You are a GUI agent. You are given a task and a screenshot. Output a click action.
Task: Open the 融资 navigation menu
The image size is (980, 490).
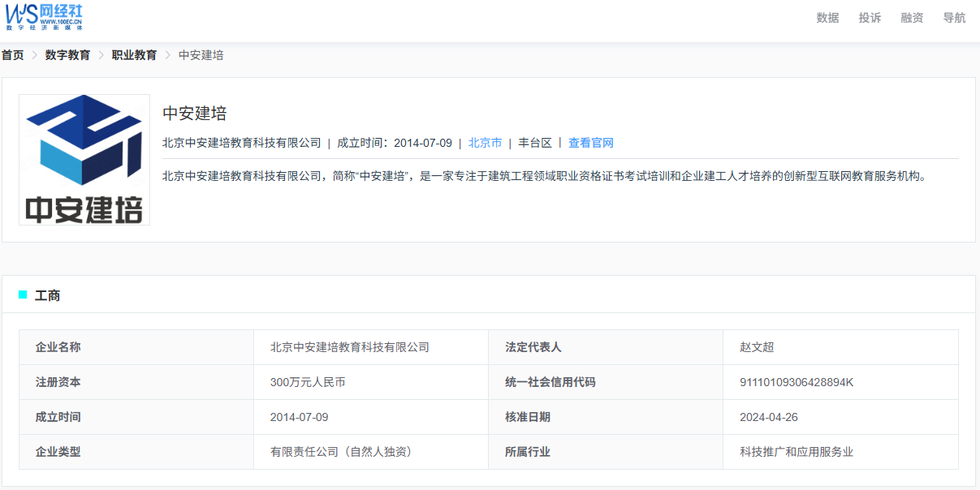tap(912, 18)
